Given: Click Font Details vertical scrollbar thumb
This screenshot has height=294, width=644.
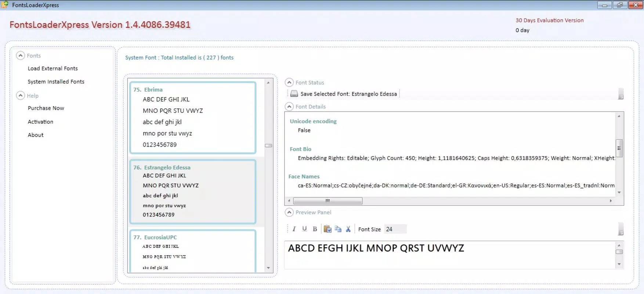Looking at the screenshot, I should click(619, 148).
